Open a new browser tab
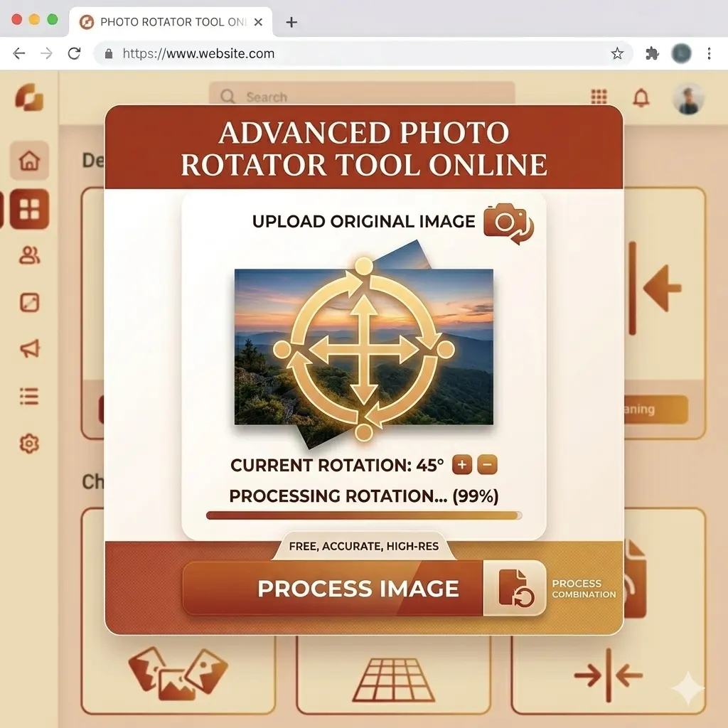The image size is (728, 728). 291,21
